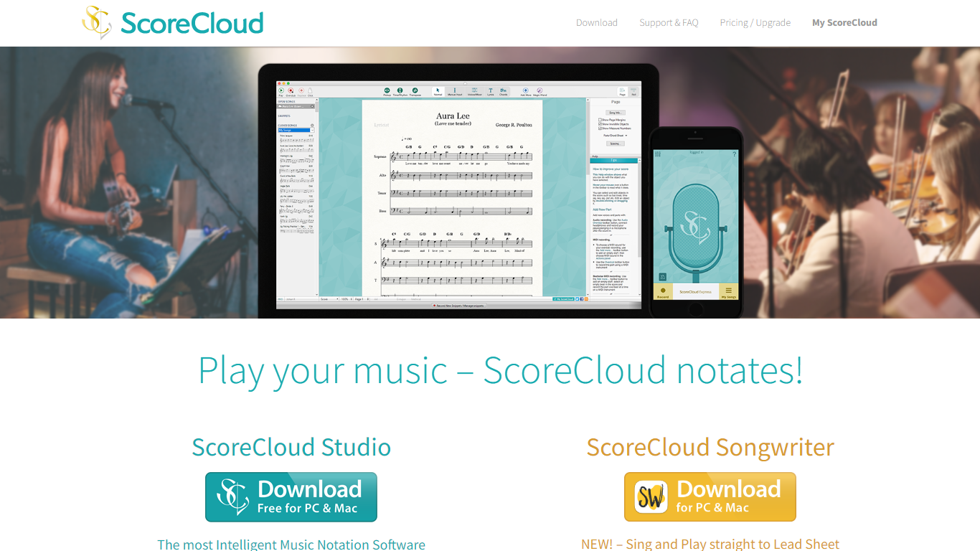This screenshot has height=551, width=980.
Task: Click the Magic Wand icon
Action: coord(540,90)
